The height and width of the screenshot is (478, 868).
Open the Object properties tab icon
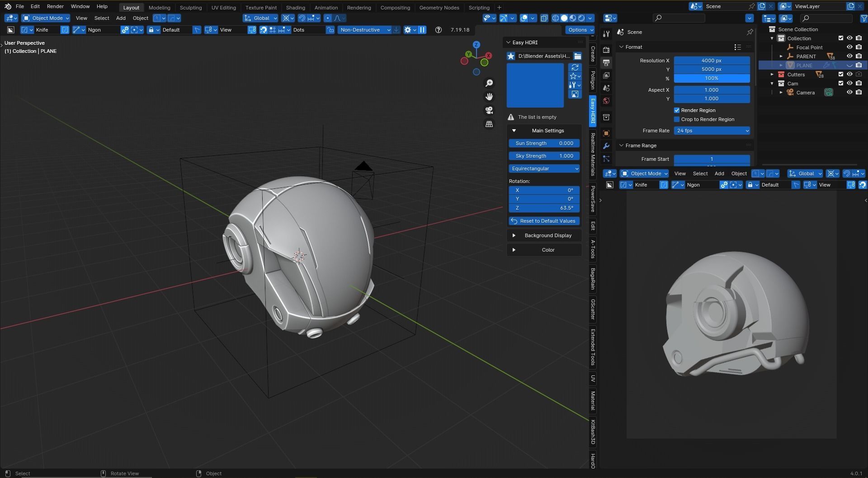pyautogui.click(x=606, y=133)
